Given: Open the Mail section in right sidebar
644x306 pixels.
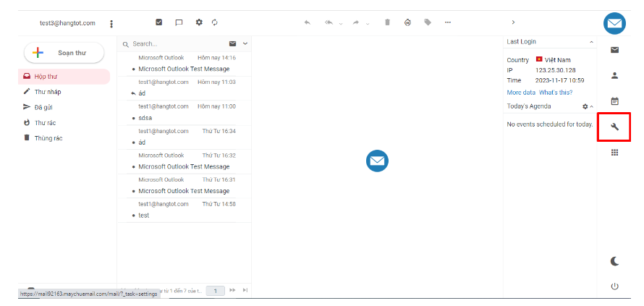Looking at the screenshot, I should tap(614, 50).
